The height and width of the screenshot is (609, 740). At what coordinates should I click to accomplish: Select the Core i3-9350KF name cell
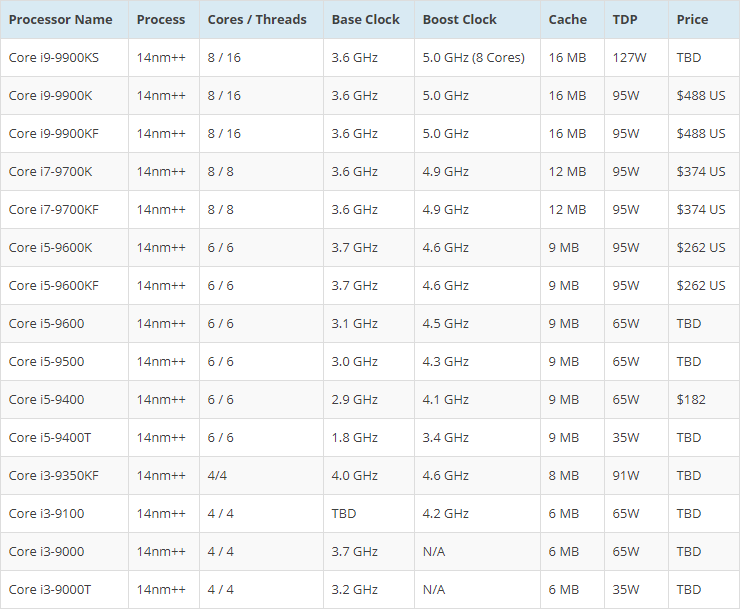click(x=64, y=475)
